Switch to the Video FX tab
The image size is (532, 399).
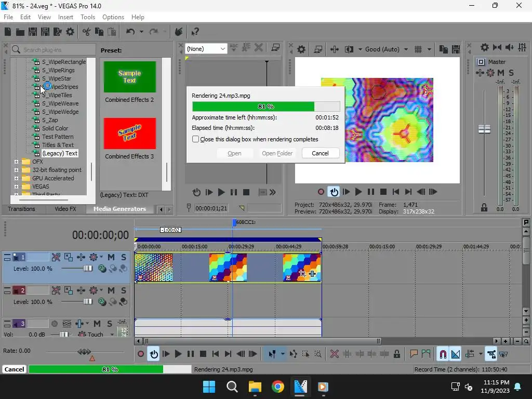click(65, 209)
